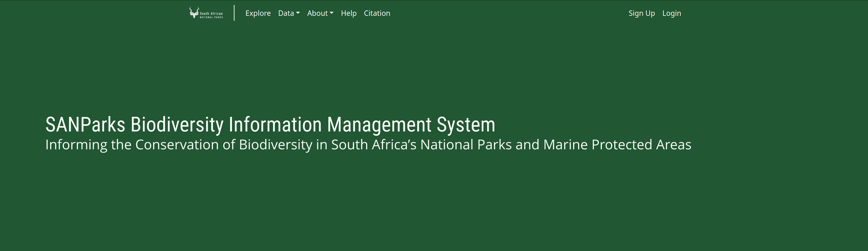Expand the Data dropdown menu
The image size is (868, 251).
(289, 13)
